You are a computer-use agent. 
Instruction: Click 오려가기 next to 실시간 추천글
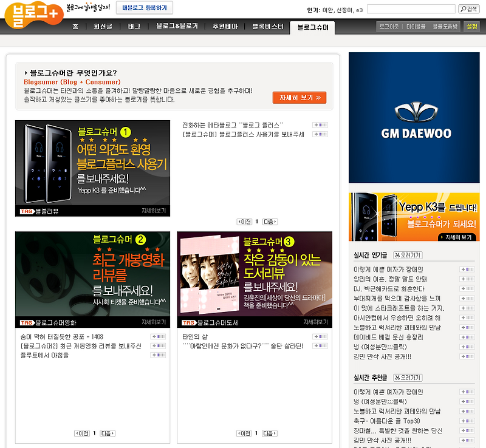click(408, 378)
